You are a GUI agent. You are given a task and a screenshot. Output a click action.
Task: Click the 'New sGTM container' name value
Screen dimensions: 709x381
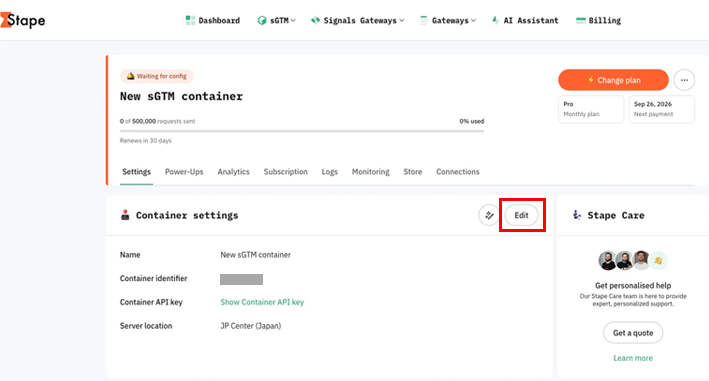[255, 255]
